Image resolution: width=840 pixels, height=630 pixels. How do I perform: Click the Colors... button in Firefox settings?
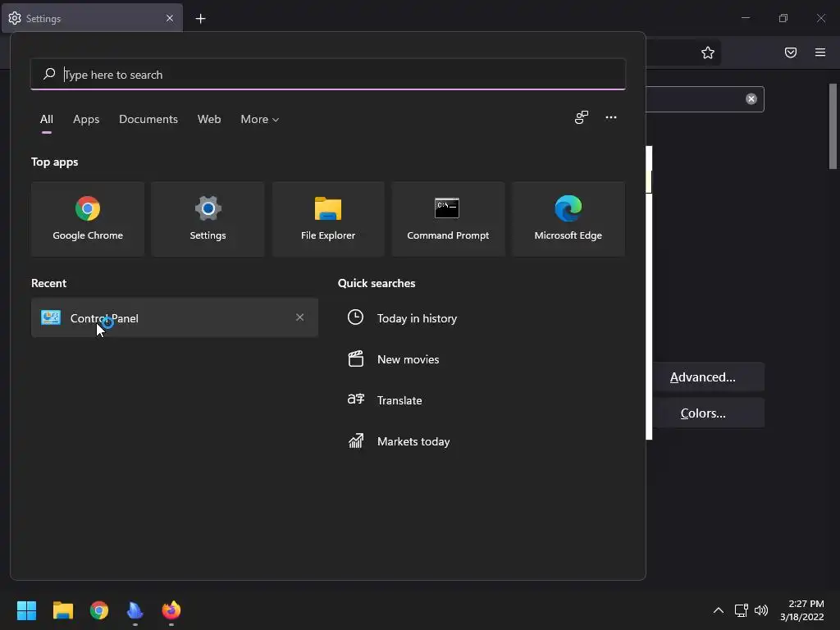(708, 413)
